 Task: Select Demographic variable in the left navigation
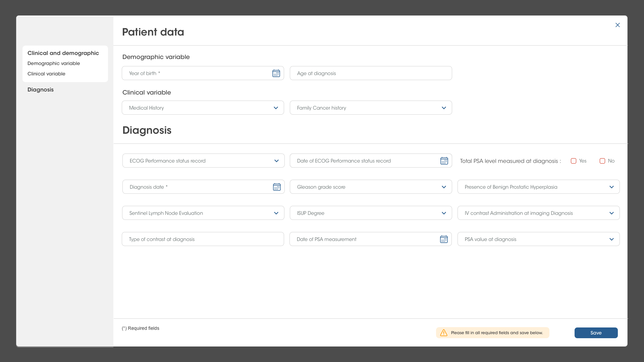pyautogui.click(x=53, y=63)
